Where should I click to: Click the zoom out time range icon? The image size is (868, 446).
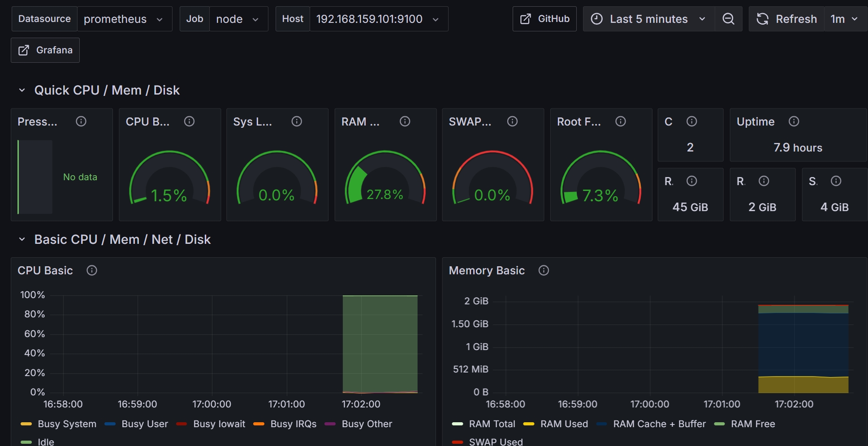click(729, 19)
